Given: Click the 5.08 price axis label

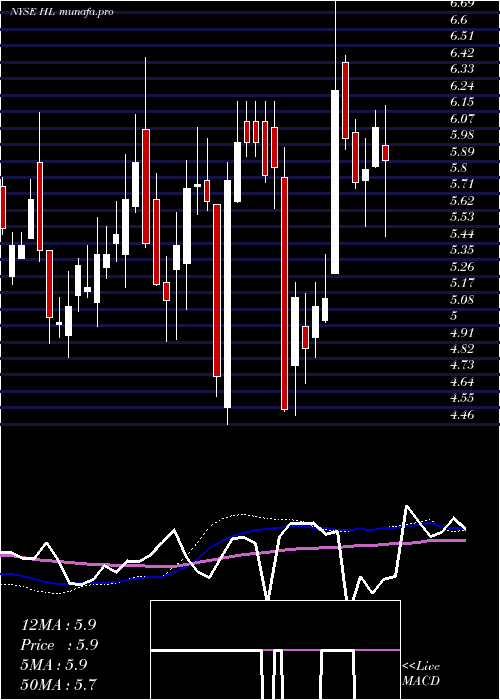Looking at the screenshot, I should pos(462,300).
